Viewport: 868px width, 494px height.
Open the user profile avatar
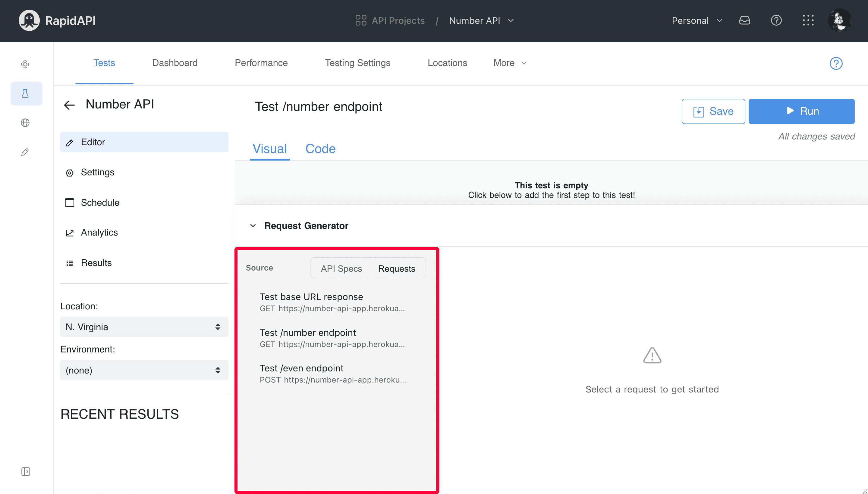tap(839, 20)
